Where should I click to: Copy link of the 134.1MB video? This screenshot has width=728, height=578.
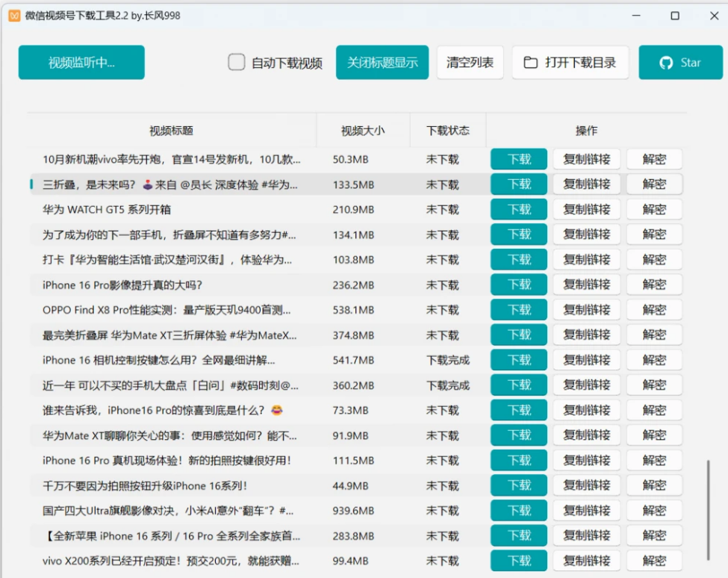(586, 234)
